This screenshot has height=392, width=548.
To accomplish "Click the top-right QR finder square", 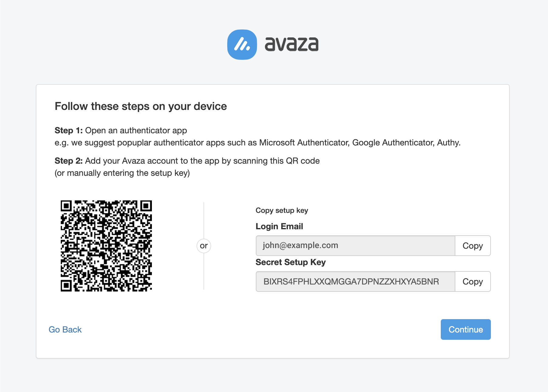I will pos(146,206).
